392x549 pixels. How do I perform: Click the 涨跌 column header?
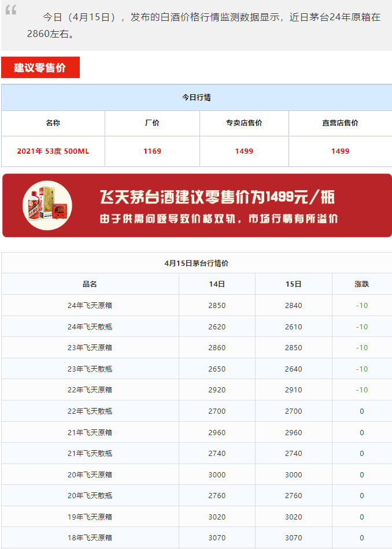(362, 284)
